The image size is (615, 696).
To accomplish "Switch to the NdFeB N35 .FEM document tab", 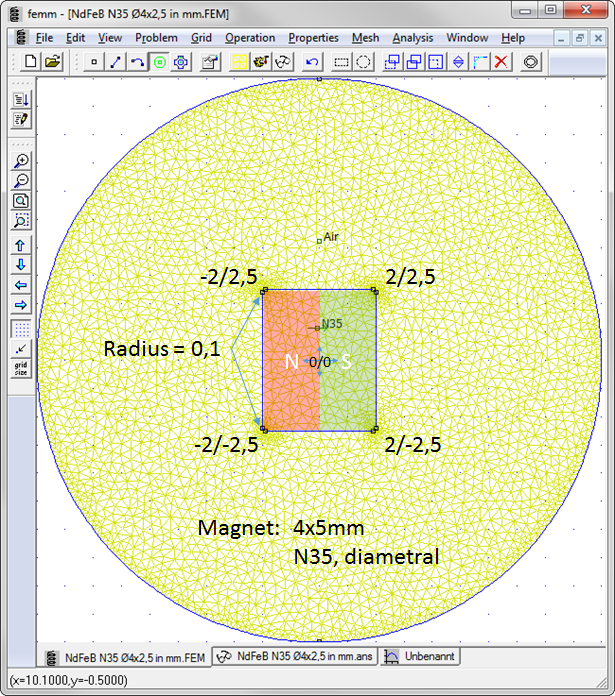I will (126, 657).
